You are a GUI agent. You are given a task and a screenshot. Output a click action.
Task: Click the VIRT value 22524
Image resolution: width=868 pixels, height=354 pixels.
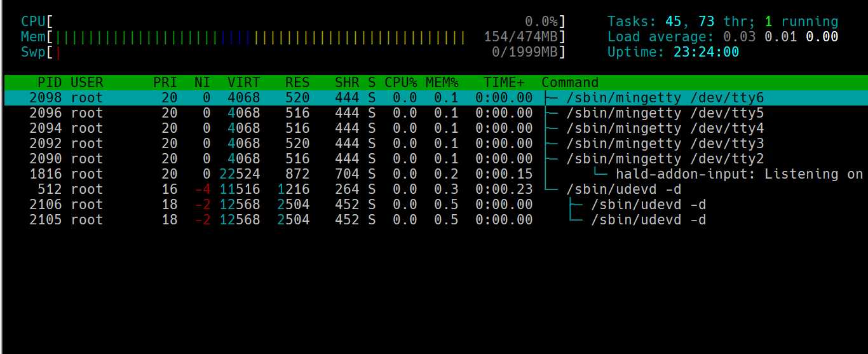click(240, 174)
